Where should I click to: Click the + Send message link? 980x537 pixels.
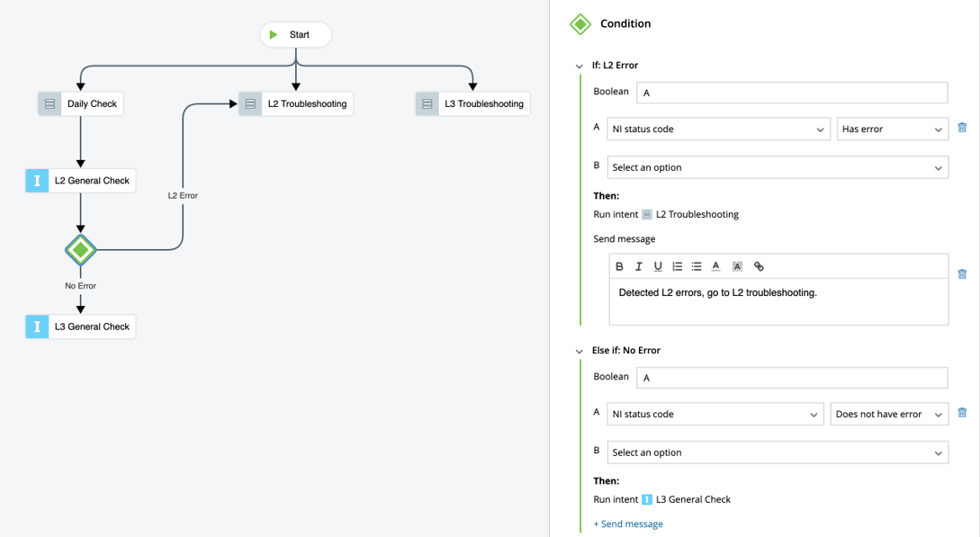(628, 524)
